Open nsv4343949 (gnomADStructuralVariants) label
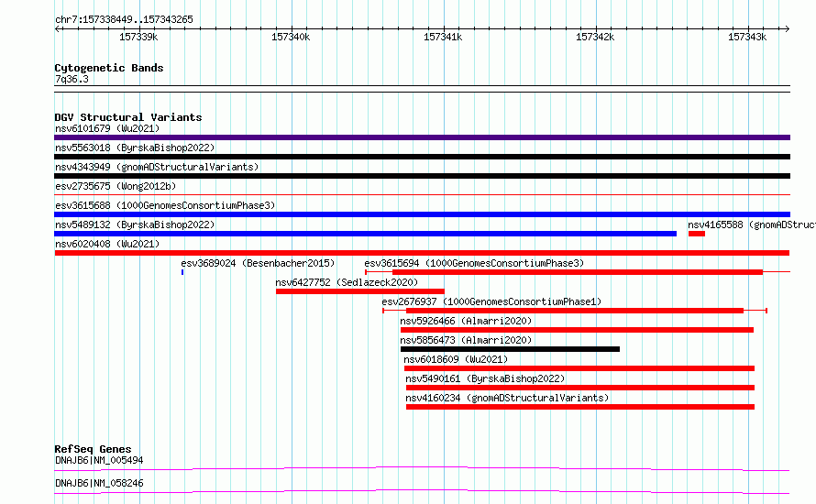 (157, 167)
